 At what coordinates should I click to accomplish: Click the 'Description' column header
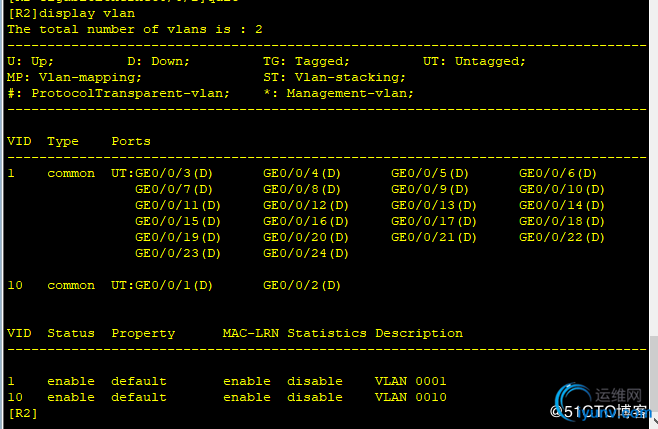point(419,333)
